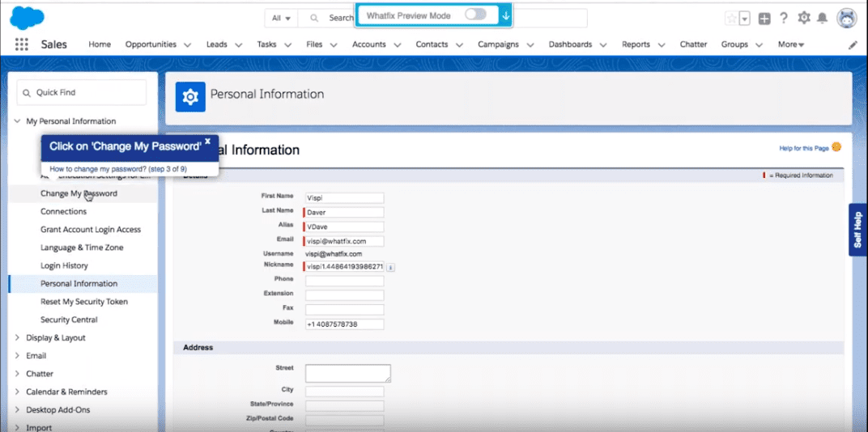Viewport: 868px width, 432px height.
Task: Open Grant Account Login Access
Action: pos(91,230)
